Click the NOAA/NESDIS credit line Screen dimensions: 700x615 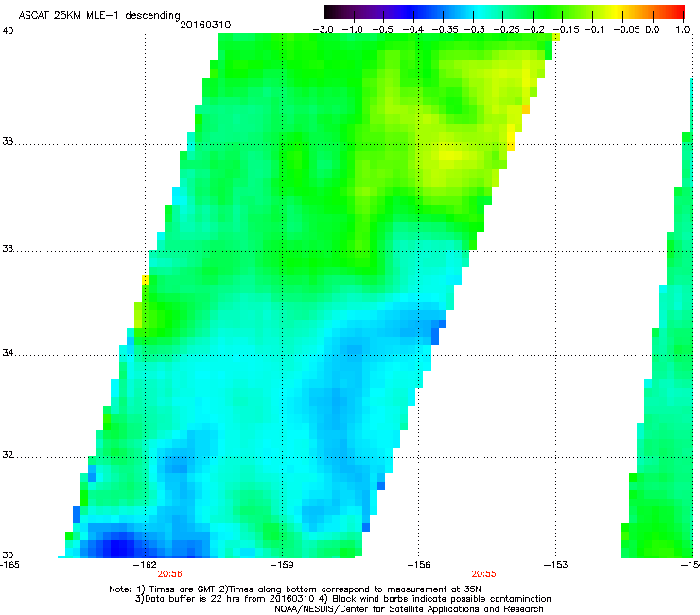click(x=409, y=609)
